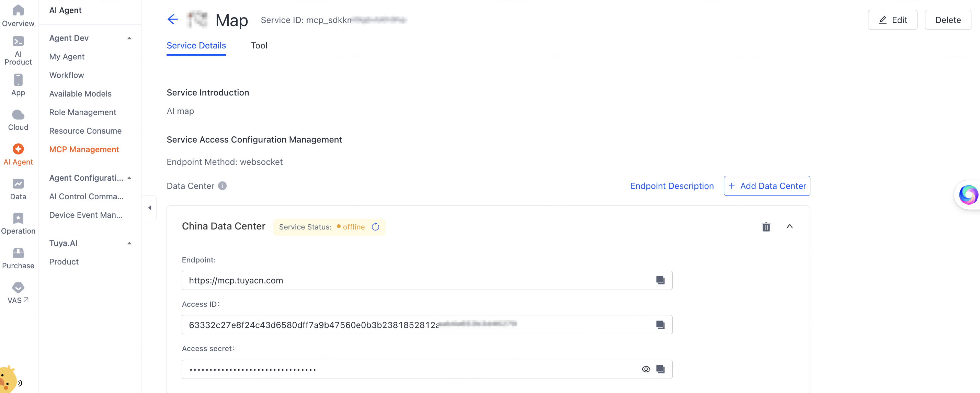
Task: Collapse the Agent Configuration menu group
Action: click(129, 178)
